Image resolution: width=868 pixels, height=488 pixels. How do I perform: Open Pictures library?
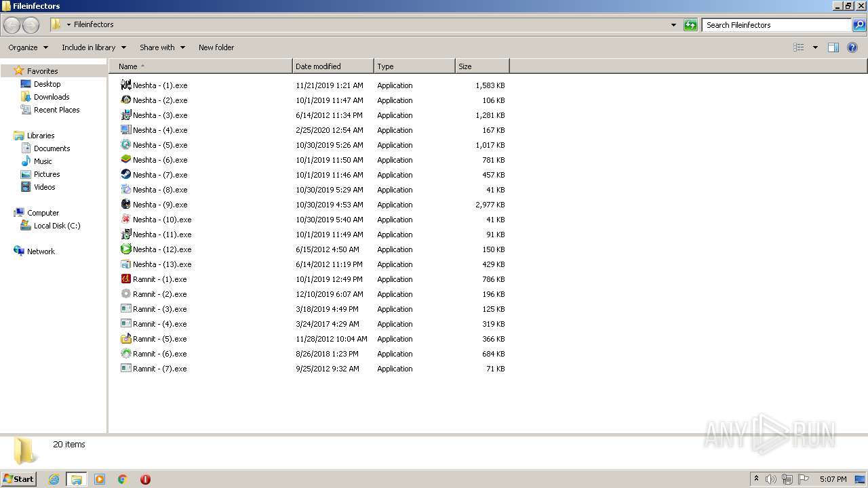(x=47, y=174)
